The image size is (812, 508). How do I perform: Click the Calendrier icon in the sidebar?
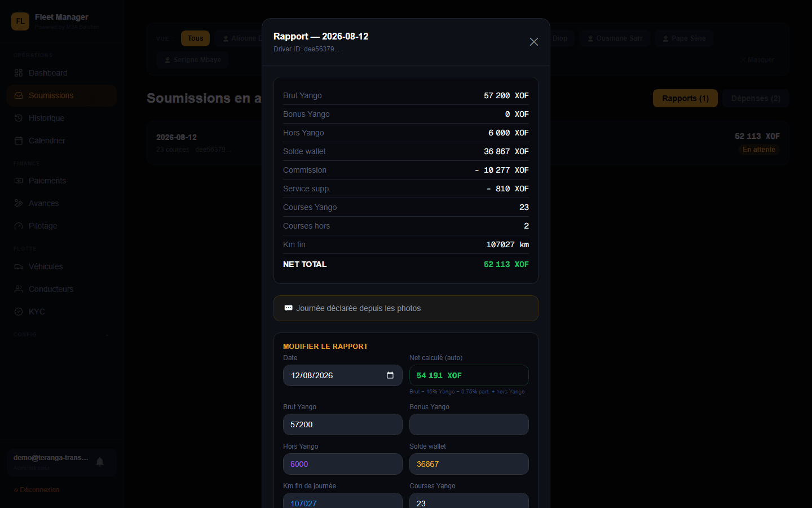click(x=19, y=141)
